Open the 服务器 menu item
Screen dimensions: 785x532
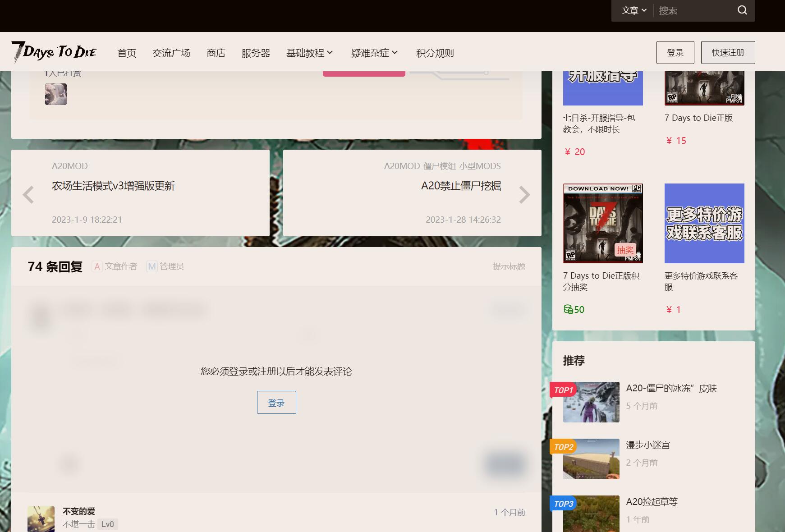256,53
